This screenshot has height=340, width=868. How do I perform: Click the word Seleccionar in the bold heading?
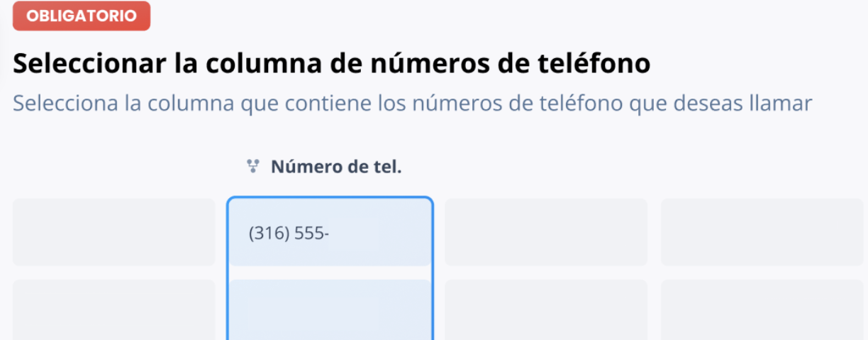[x=89, y=63]
